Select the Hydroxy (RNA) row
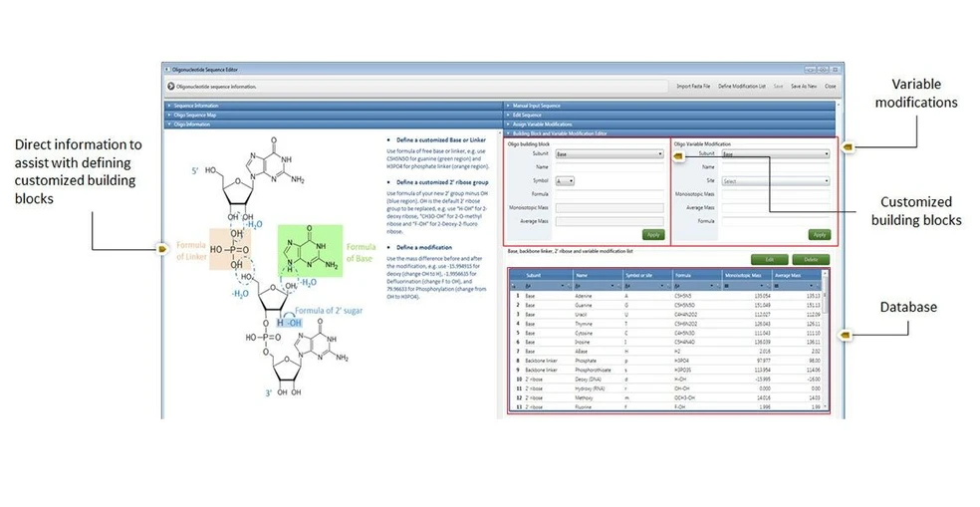This screenshot has width=980, height=507. (665, 388)
